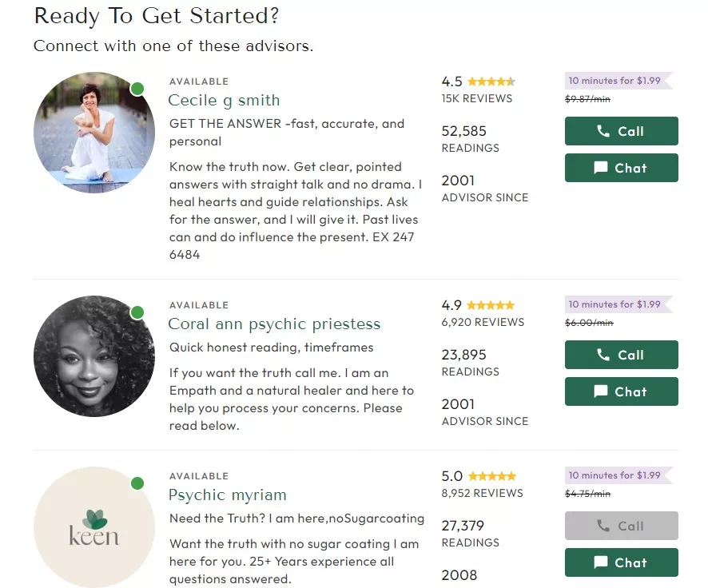Click Psychic myriam's Chat button

click(x=621, y=562)
